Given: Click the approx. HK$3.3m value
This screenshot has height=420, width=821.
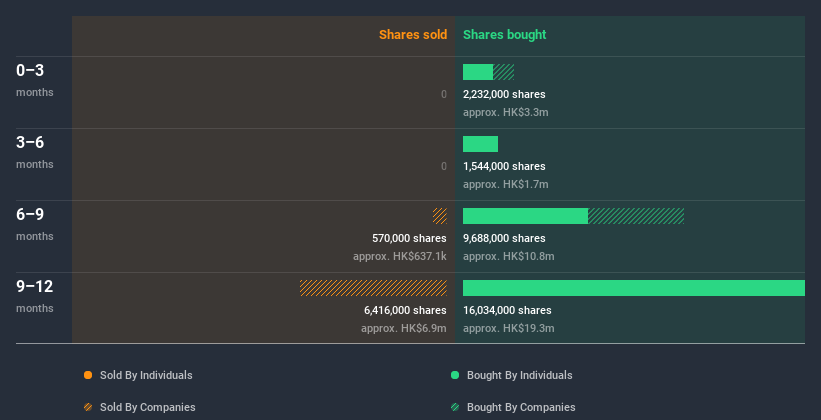Looking at the screenshot, I should click(x=505, y=112).
